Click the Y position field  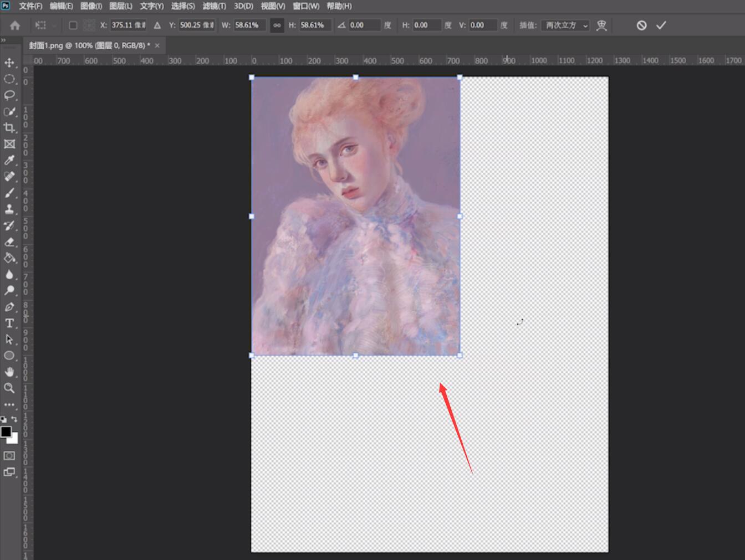(x=196, y=25)
